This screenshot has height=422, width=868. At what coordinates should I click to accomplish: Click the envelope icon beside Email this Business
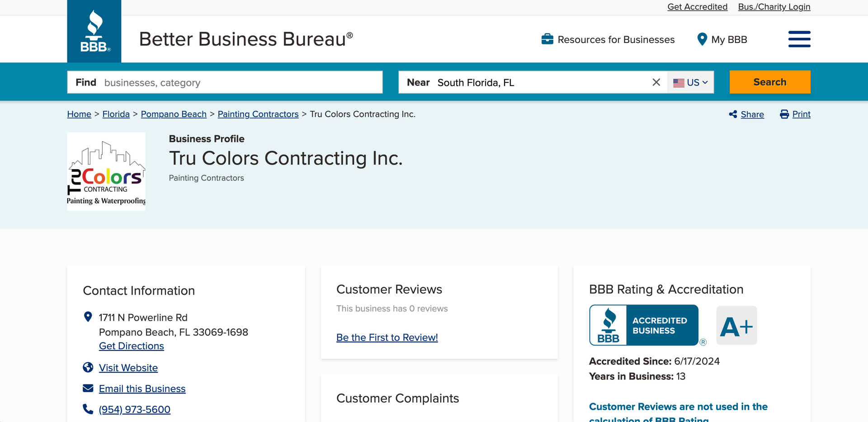pyautogui.click(x=88, y=388)
